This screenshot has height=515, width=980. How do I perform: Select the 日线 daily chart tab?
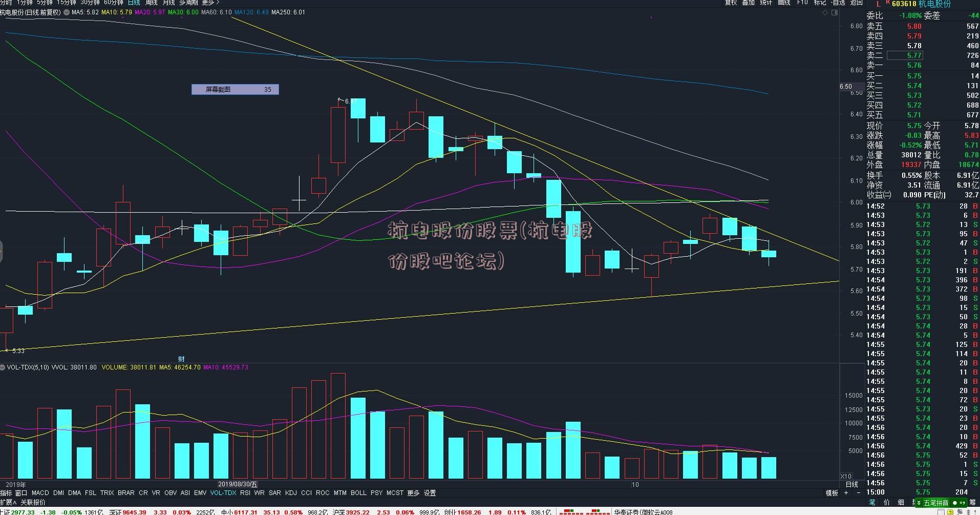[x=134, y=3]
